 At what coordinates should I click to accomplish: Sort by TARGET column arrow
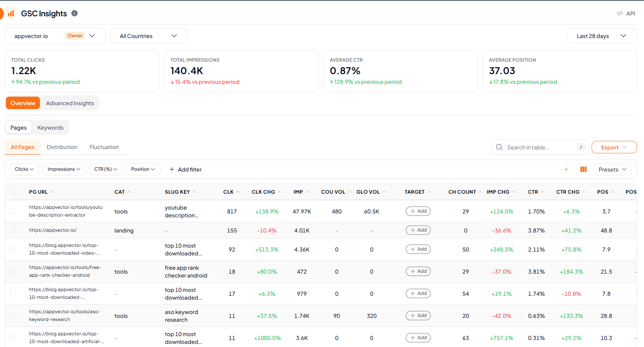[x=429, y=192]
